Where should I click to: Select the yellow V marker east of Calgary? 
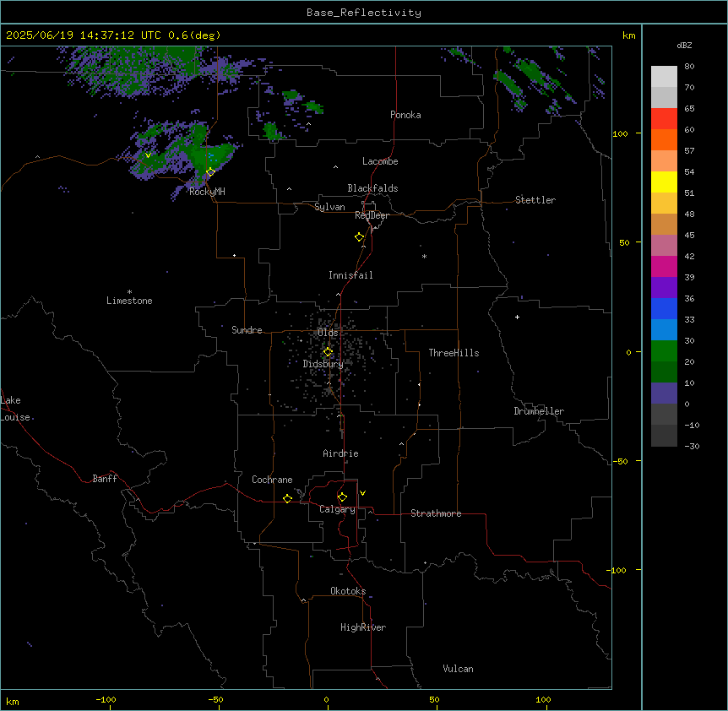pyautogui.click(x=362, y=493)
